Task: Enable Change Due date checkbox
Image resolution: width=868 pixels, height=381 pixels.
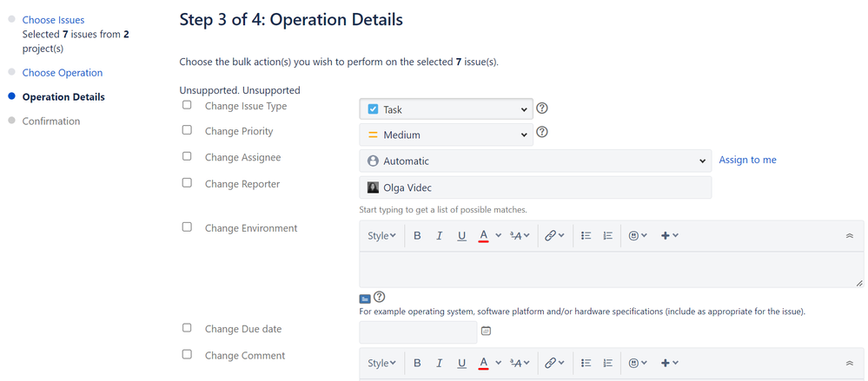Action: pos(187,327)
